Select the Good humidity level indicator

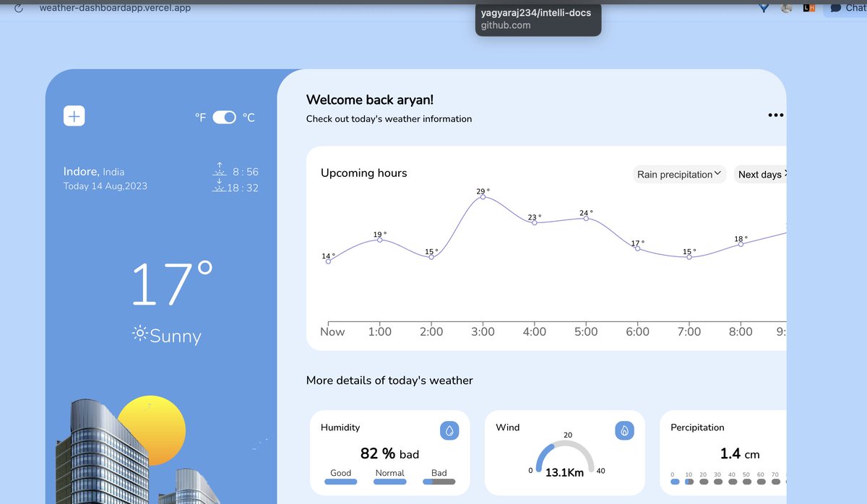(x=340, y=480)
